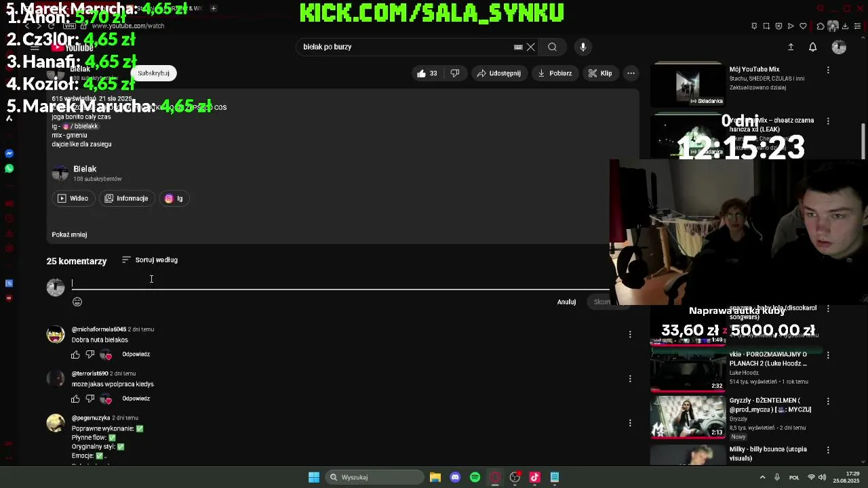Open the more actions ellipsis under the video
Image resolution: width=868 pixels, height=488 pixels.
pos(631,73)
